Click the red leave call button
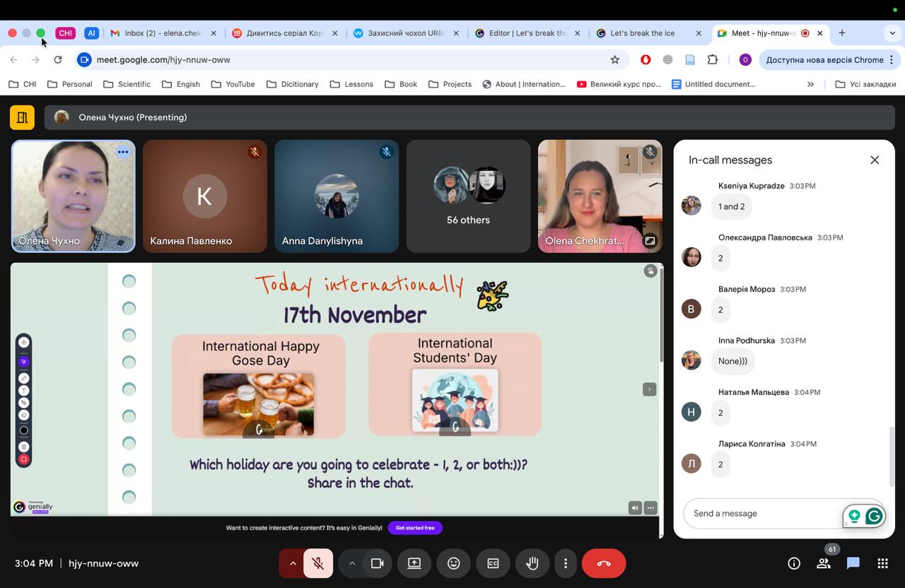This screenshot has width=905, height=588. click(603, 563)
